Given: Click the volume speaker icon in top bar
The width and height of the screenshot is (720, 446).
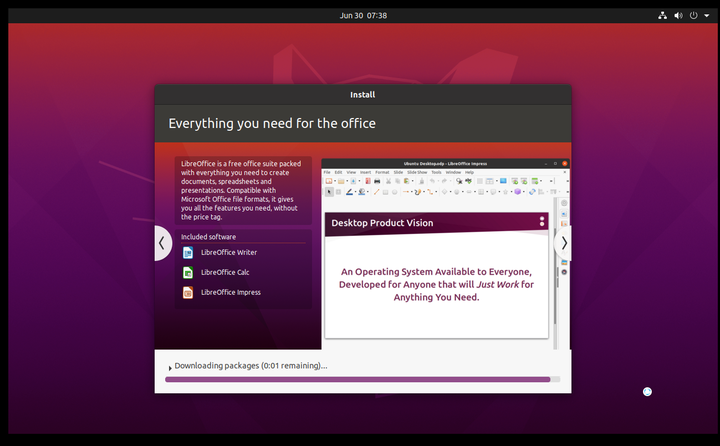Looking at the screenshot, I should [x=678, y=15].
